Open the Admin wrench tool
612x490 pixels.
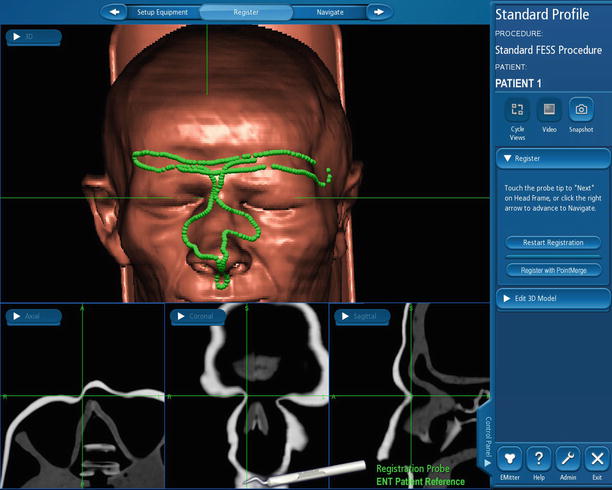pos(568,458)
